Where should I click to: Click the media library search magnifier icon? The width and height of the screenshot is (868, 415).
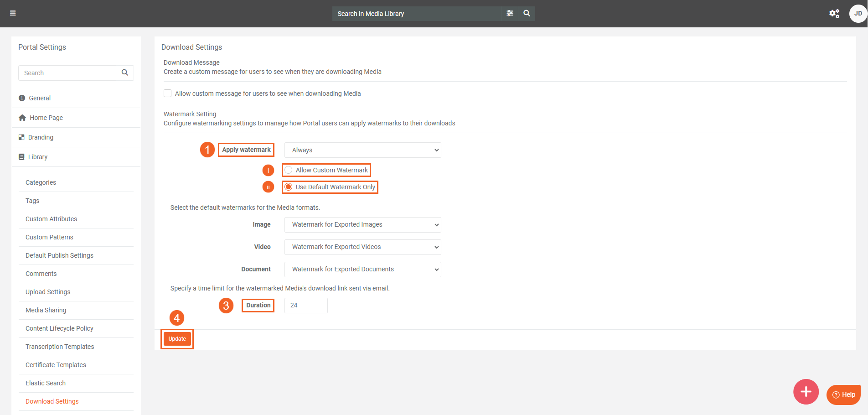click(x=527, y=13)
